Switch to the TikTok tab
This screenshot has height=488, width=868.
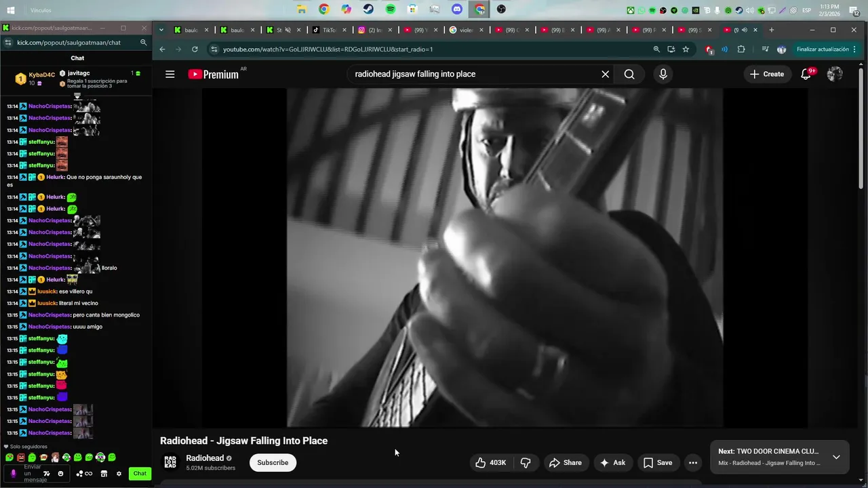click(x=329, y=30)
